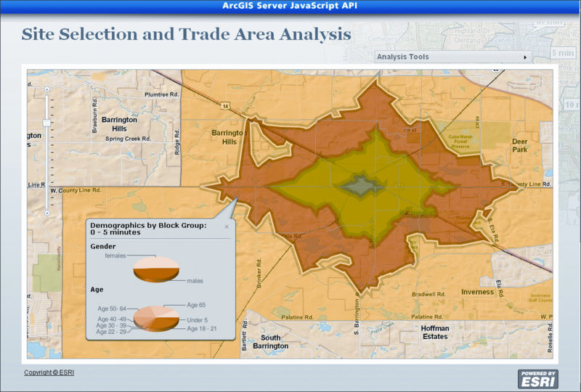The width and height of the screenshot is (581, 392).
Task: Click the 'Age 18 - 21' chart label
Action: tap(202, 329)
